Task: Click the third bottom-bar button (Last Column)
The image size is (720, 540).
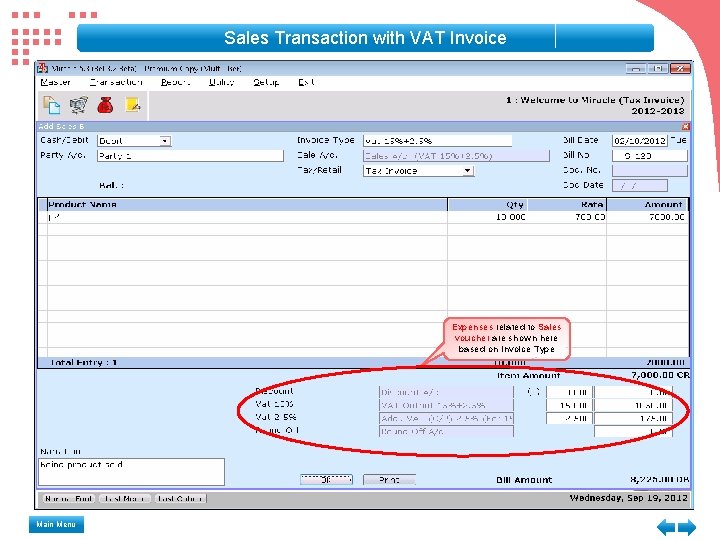Action: tap(180, 498)
